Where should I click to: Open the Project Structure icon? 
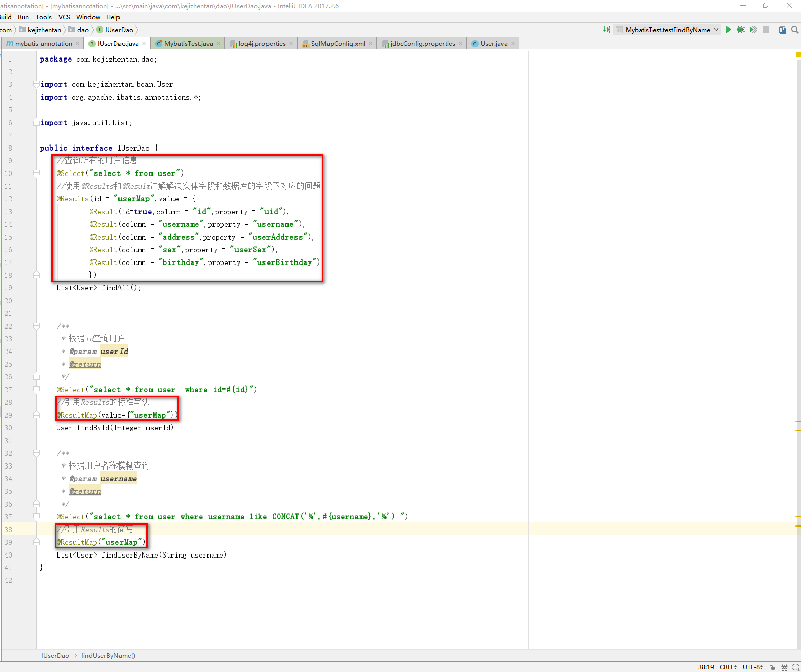point(782,30)
